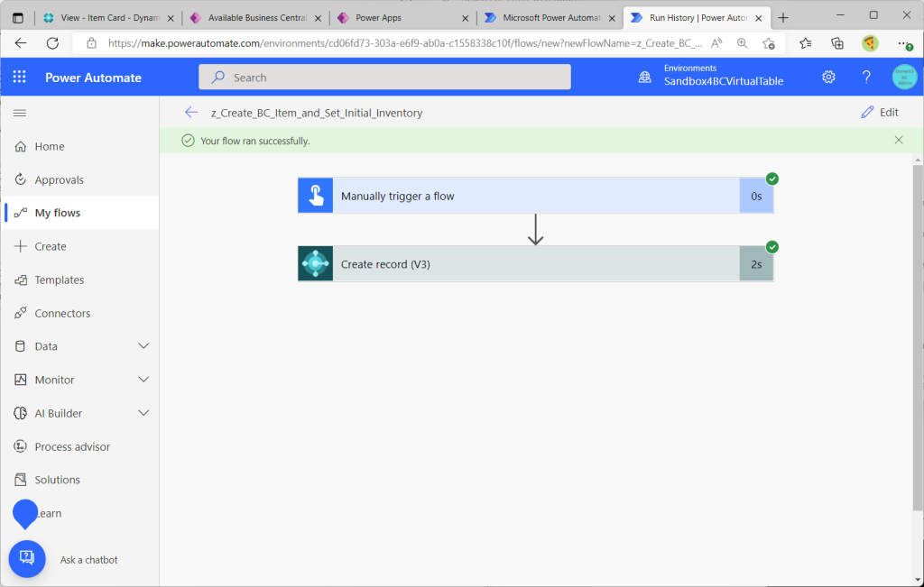Image resolution: width=924 pixels, height=587 pixels.
Task: Click the Edit pencil icon
Action: pos(867,113)
